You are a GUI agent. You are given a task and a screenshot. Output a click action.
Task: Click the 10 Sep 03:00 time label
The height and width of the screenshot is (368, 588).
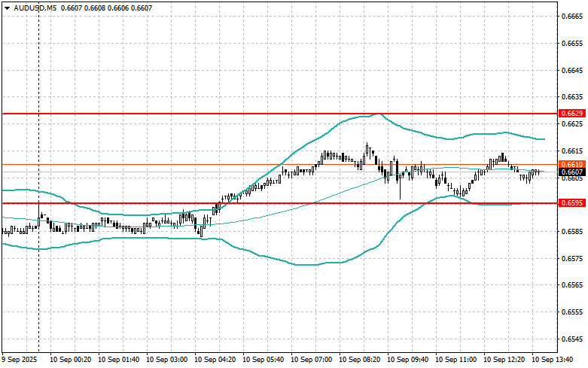[x=167, y=360]
